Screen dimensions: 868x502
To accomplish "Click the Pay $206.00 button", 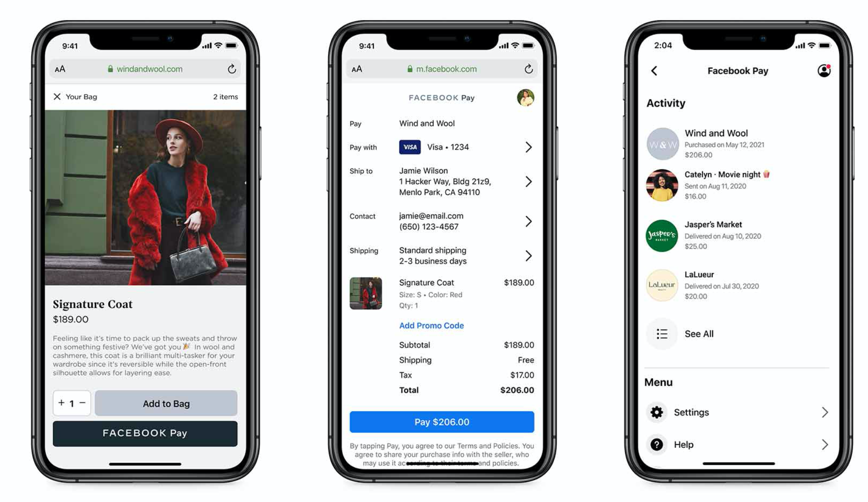I will pos(441,423).
